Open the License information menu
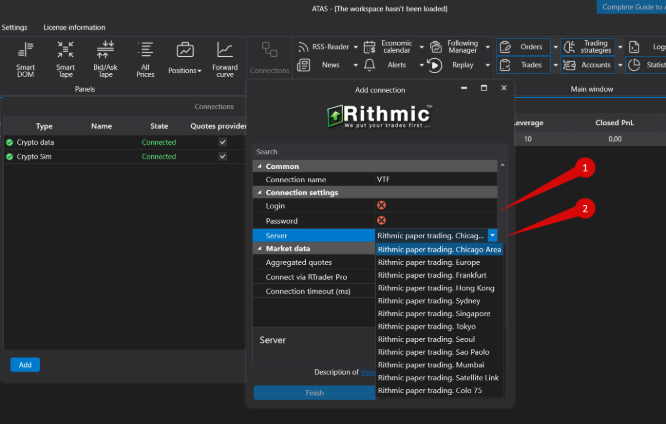Image resolution: width=666 pixels, height=424 pixels. 74,27
